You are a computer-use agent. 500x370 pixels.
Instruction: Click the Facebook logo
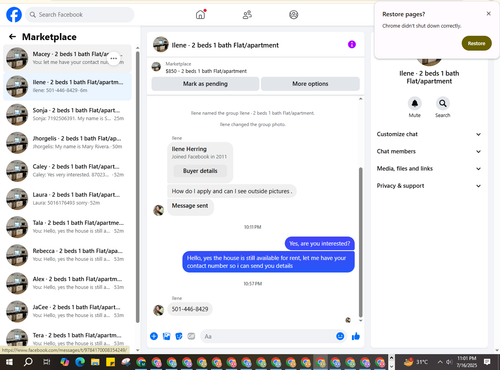tap(14, 15)
